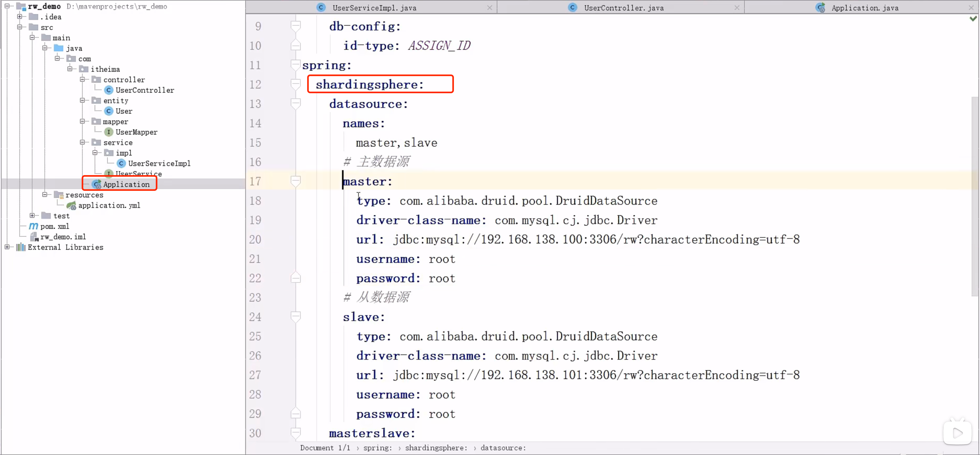The image size is (980, 455).
Task: Click the video play button overlay
Action: (x=957, y=433)
